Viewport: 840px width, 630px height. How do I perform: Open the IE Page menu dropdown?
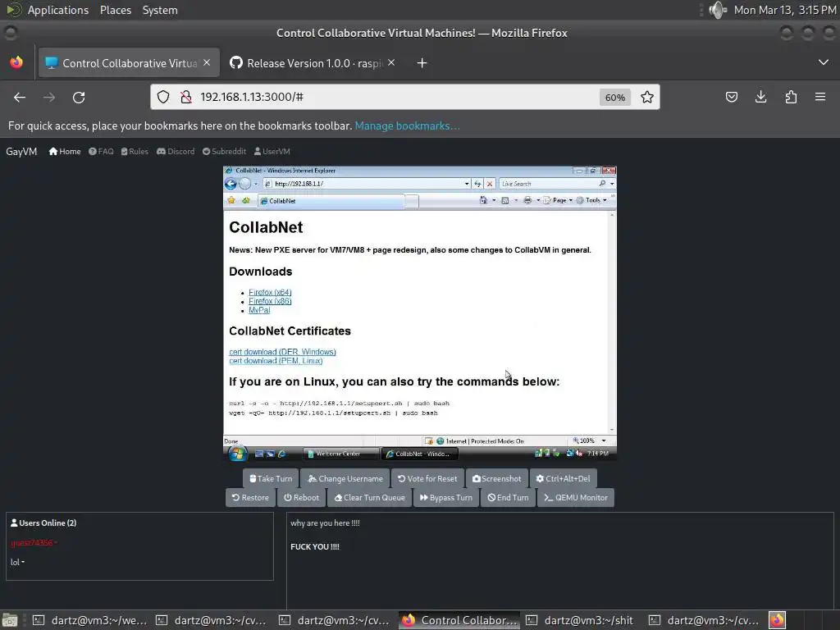[558, 200]
